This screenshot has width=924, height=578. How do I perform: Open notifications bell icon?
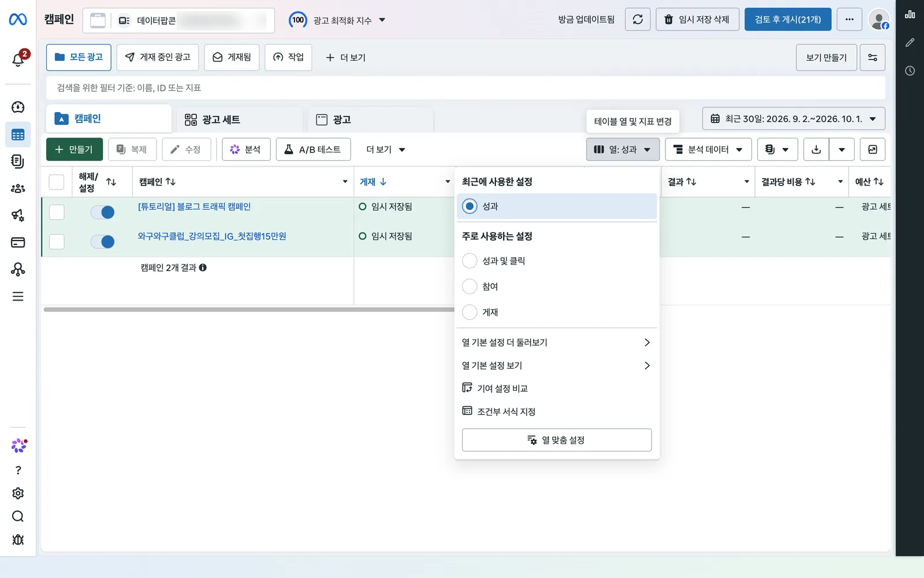[18, 59]
